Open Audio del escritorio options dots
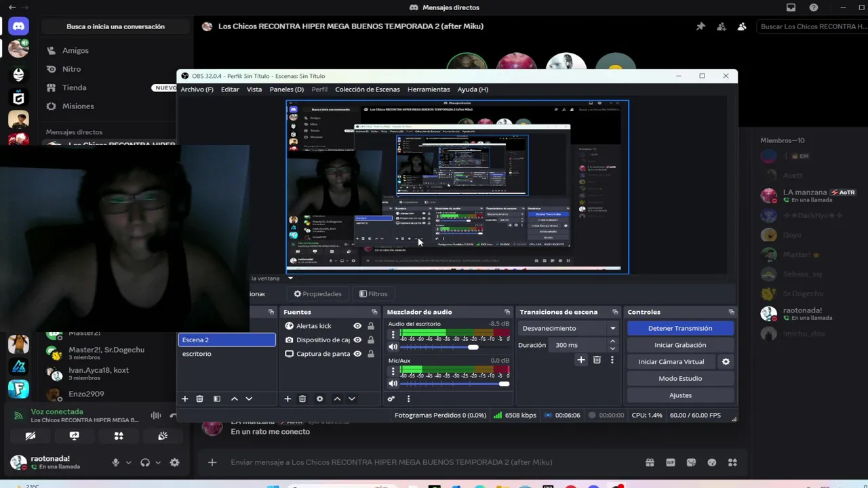Viewport: 868px width, 488px height. (393, 335)
